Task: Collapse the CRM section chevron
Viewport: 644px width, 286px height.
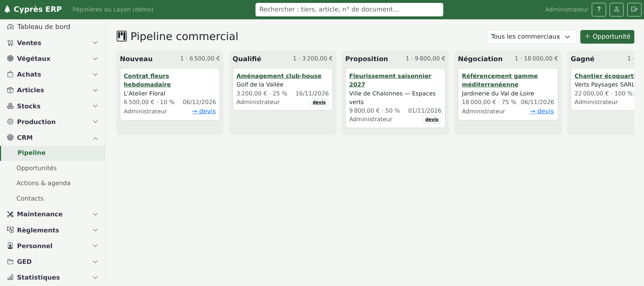Action: point(95,138)
